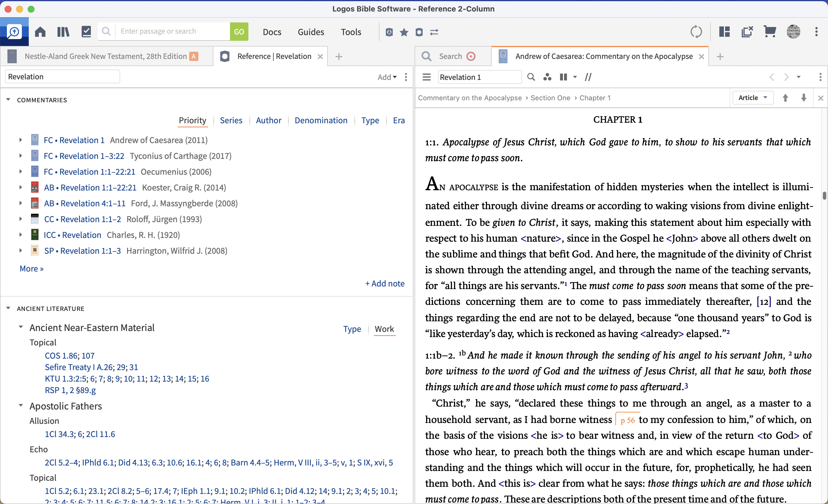This screenshot has height=504, width=828.
Task: Group Ancient Literature by Type
Action: click(352, 329)
